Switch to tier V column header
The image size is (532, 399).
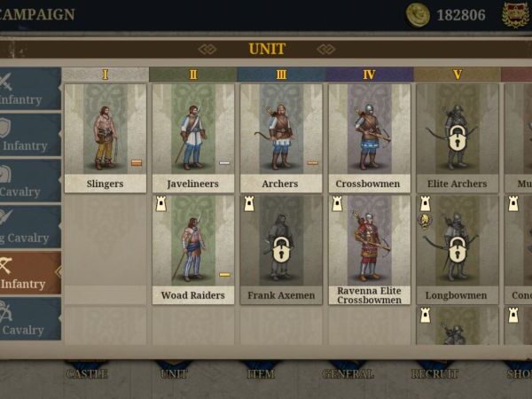point(458,74)
